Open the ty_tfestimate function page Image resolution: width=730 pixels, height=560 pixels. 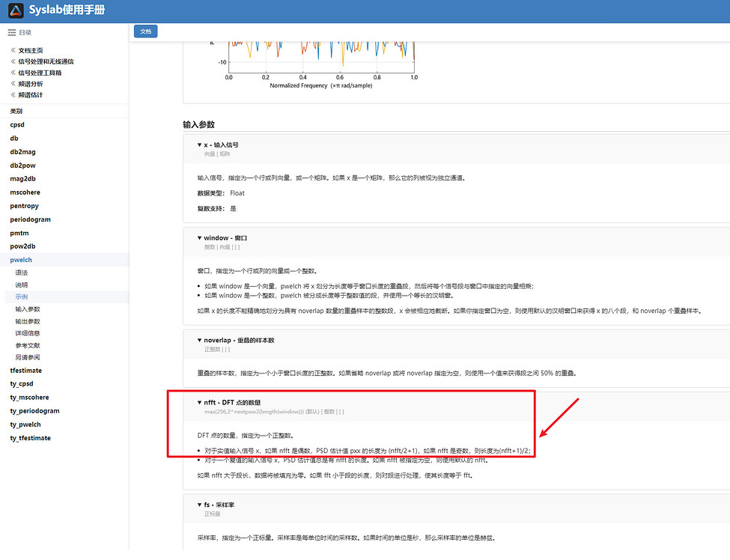click(x=30, y=437)
